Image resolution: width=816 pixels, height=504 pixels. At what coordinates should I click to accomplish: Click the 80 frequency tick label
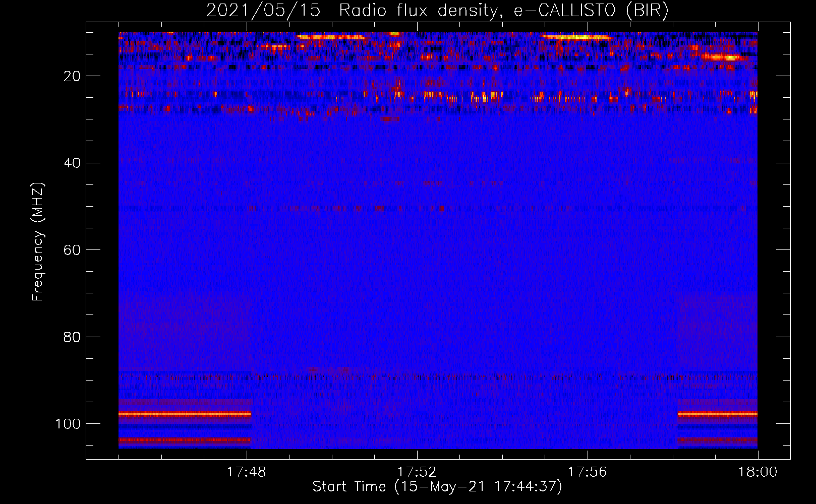point(72,337)
